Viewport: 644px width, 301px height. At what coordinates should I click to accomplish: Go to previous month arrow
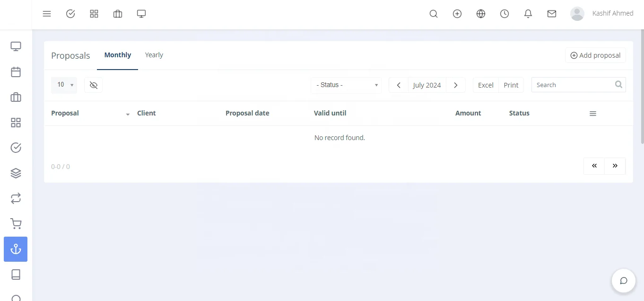(x=399, y=85)
